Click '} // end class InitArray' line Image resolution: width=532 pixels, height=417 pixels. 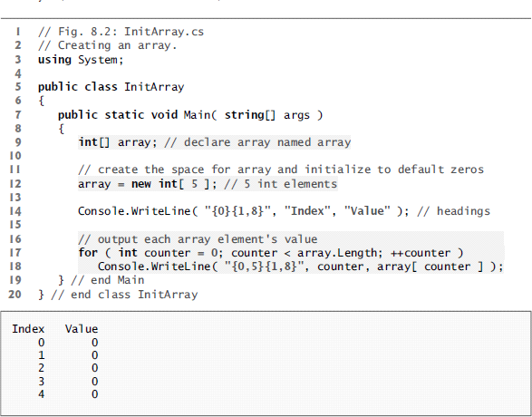point(118,295)
